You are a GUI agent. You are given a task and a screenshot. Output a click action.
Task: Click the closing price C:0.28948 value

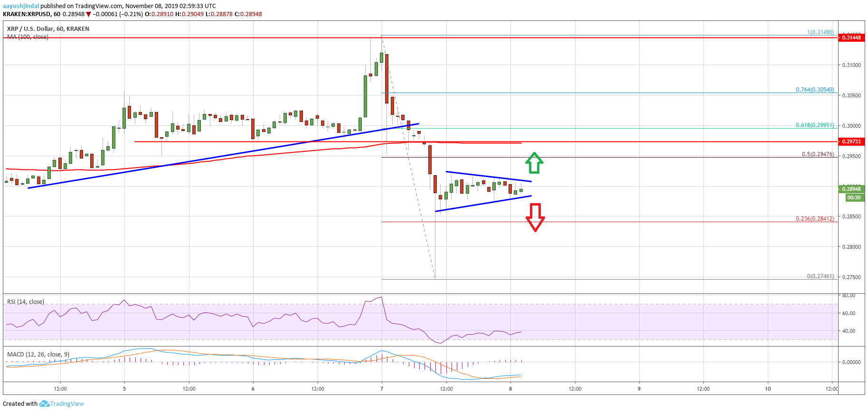(x=248, y=14)
